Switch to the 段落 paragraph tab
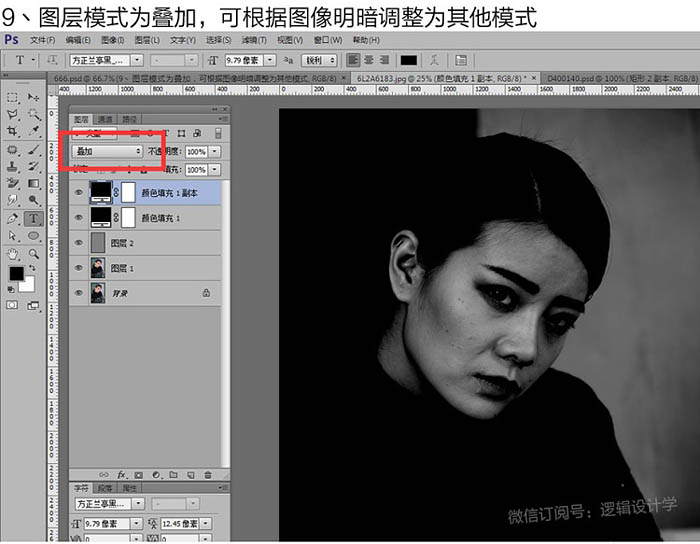The image size is (700, 544). click(105, 488)
